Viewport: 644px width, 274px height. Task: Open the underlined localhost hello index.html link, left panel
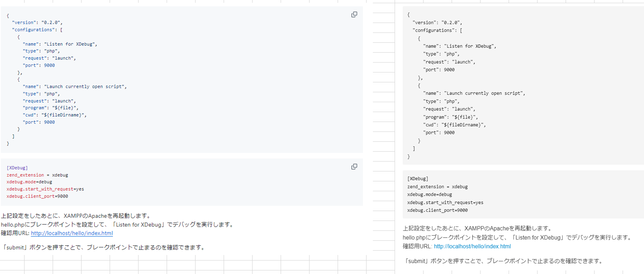pos(72,233)
